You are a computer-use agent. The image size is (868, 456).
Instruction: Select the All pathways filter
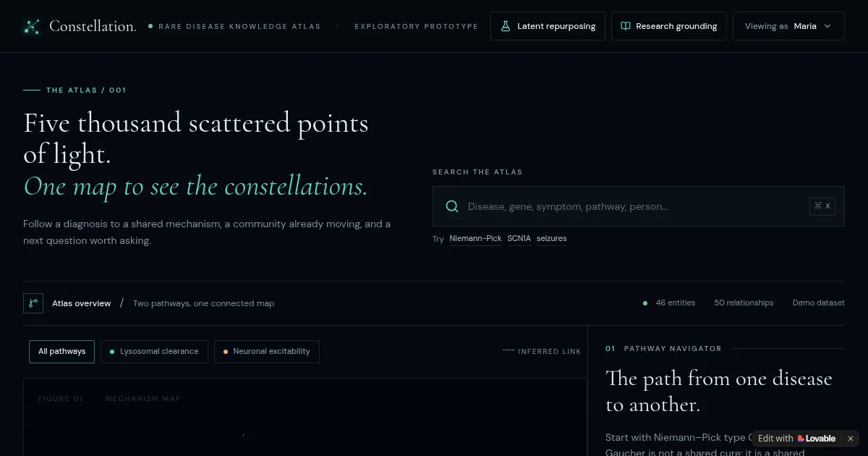pos(61,352)
